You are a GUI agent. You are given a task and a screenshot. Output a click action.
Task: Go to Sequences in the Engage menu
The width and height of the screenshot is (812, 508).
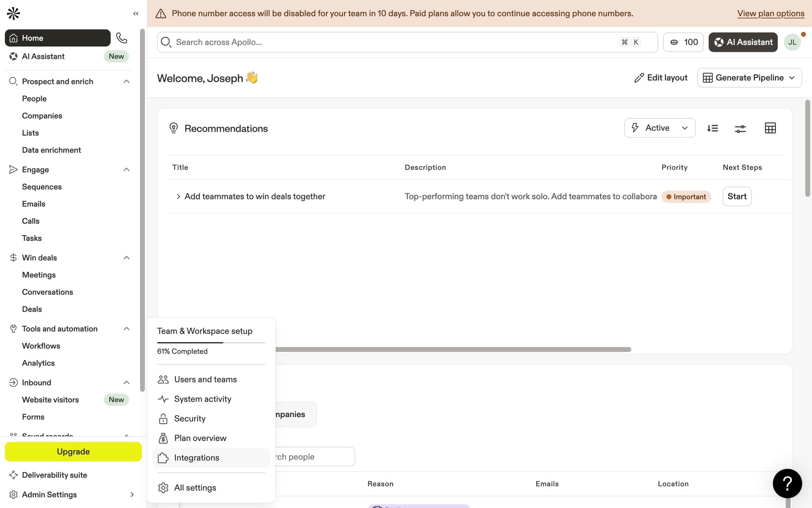pos(42,187)
